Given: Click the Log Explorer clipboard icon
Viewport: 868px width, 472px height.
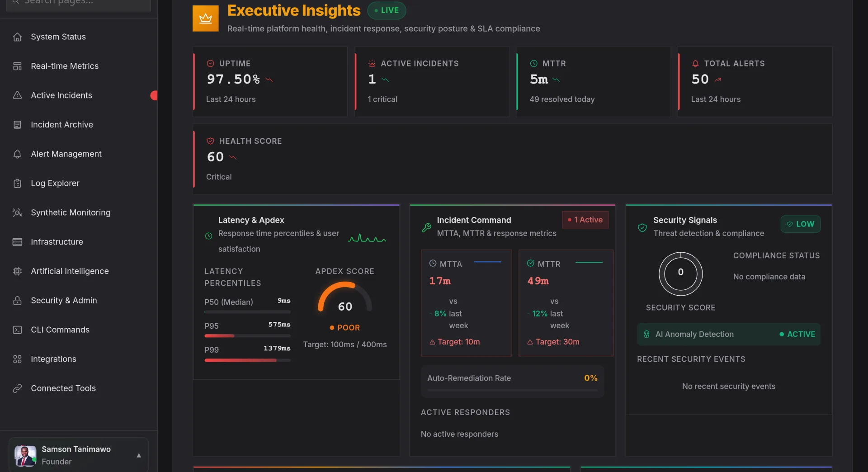Looking at the screenshot, I should [x=17, y=184].
